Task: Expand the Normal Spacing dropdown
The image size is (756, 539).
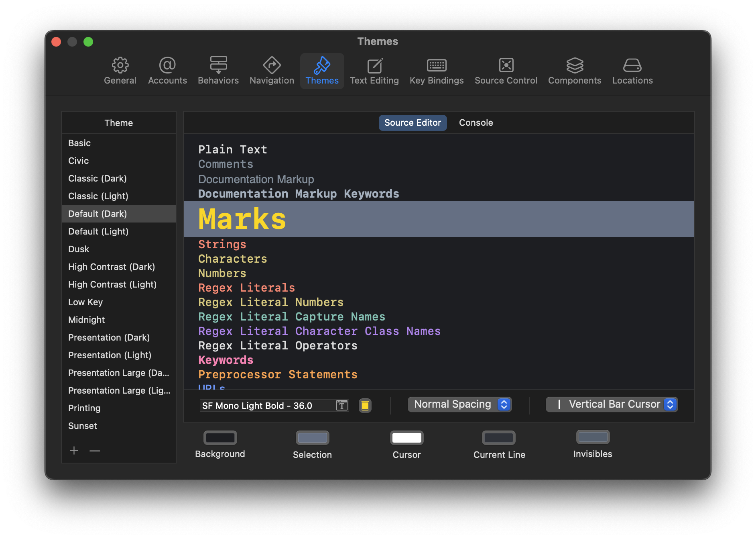Action: tap(459, 404)
